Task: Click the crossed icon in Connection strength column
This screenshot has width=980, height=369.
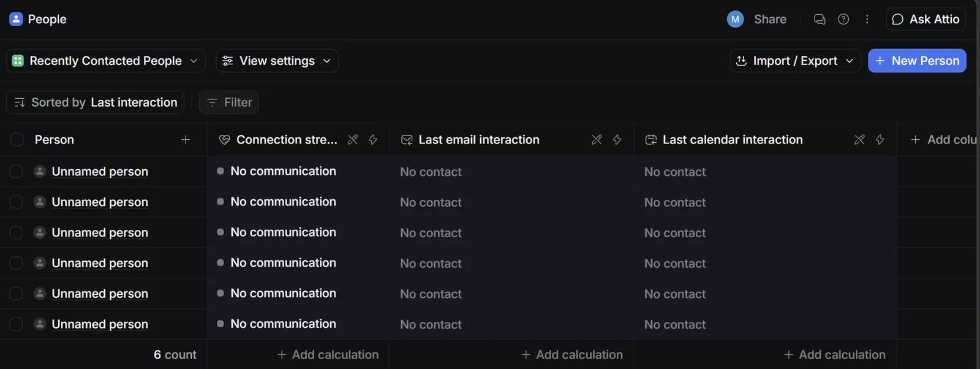Action: click(353, 140)
